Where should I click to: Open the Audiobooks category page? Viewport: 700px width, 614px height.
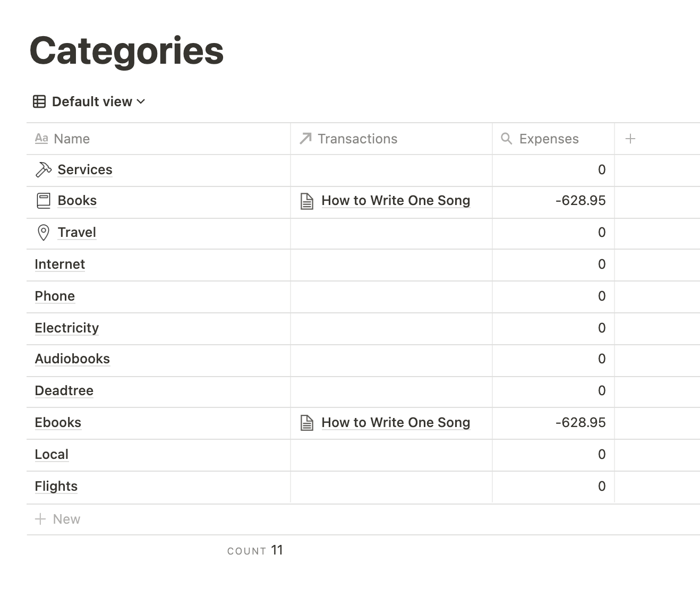(72, 359)
